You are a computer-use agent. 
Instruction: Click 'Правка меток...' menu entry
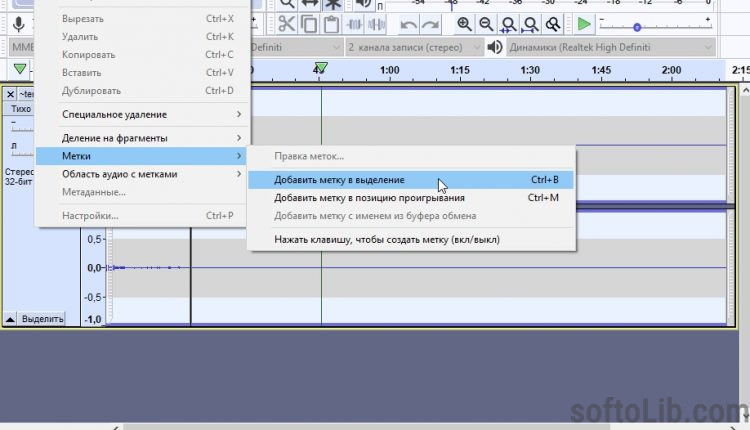411,156
